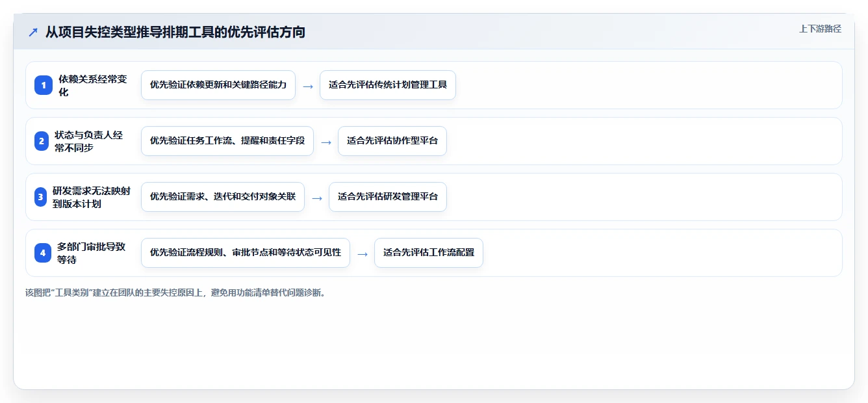
Task: Click the 适合先评估传统计划管理工具 box
Action: click(388, 85)
